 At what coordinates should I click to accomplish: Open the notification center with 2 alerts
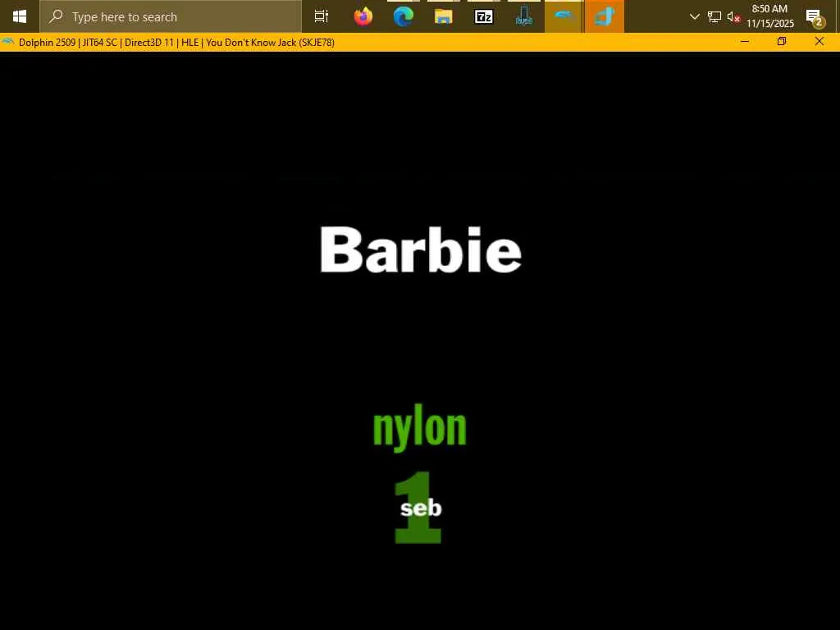tap(816, 18)
